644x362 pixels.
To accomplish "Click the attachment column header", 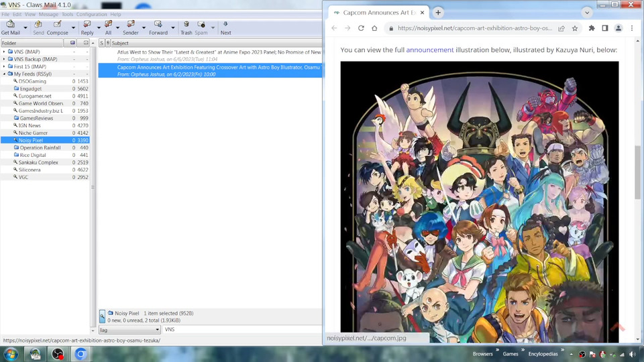I will click(x=107, y=43).
